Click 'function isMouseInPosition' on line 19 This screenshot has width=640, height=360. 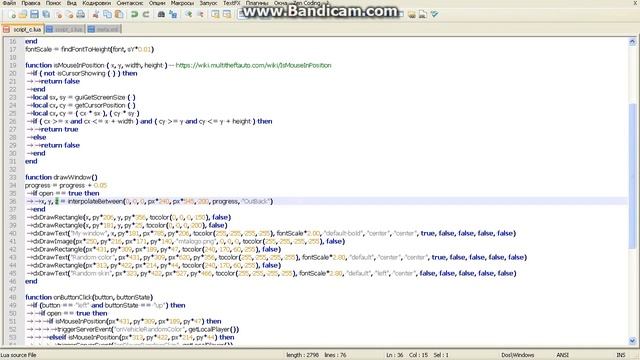(65, 65)
